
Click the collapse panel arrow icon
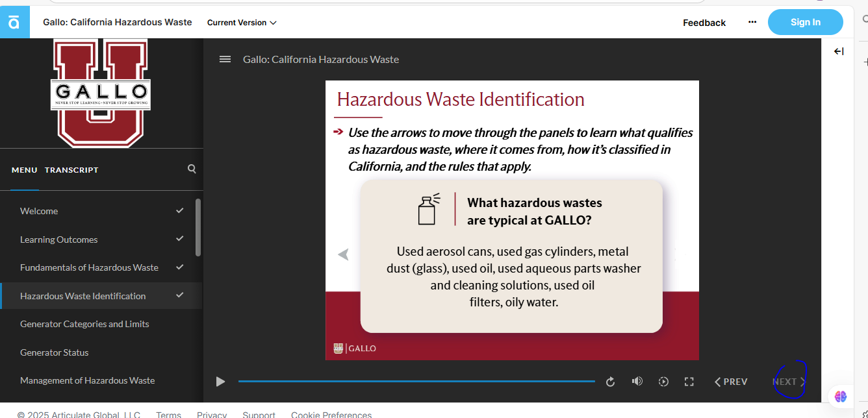point(839,51)
